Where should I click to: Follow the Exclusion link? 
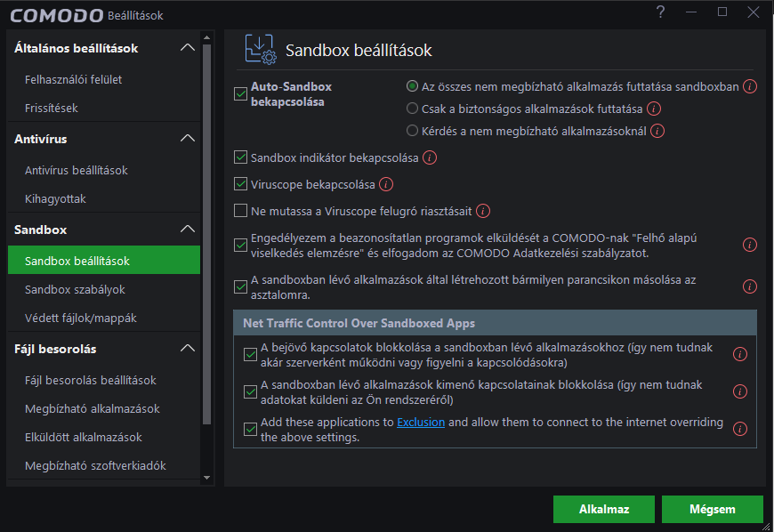tap(421, 423)
